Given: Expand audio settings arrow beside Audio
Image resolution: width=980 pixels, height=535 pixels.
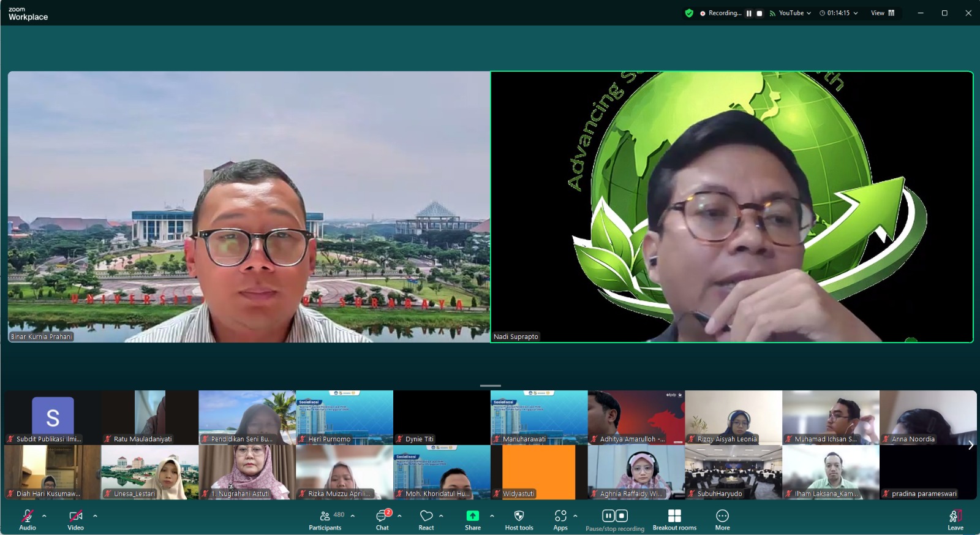Looking at the screenshot, I should (44, 516).
